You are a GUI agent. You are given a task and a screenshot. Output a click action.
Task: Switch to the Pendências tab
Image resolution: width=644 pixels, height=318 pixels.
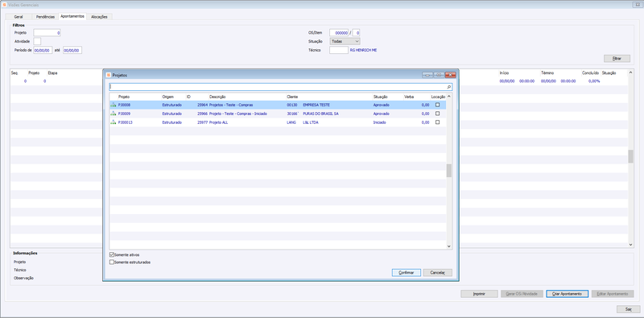45,17
